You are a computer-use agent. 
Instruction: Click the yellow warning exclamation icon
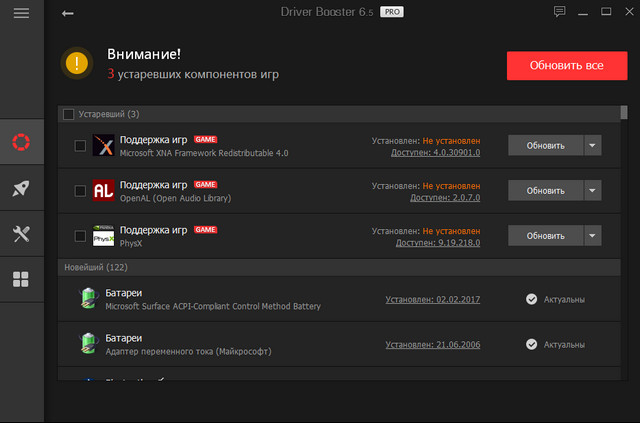coord(78,64)
